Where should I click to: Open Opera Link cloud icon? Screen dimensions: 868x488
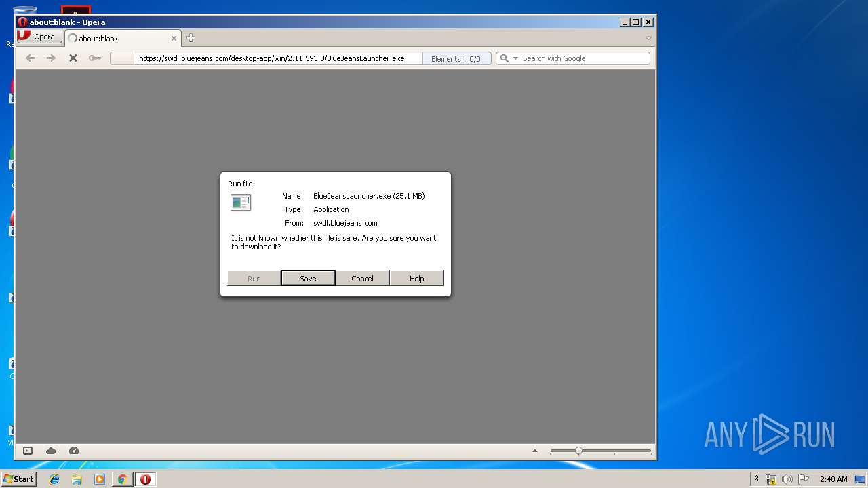pyautogui.click(x=51, y=451)
